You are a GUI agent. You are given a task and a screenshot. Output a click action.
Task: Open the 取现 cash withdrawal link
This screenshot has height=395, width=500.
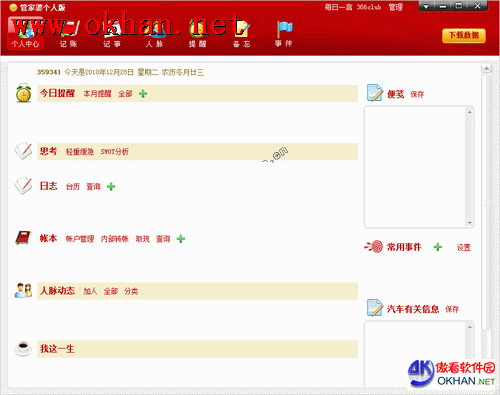pyautogui.click(x=142, y=239)
